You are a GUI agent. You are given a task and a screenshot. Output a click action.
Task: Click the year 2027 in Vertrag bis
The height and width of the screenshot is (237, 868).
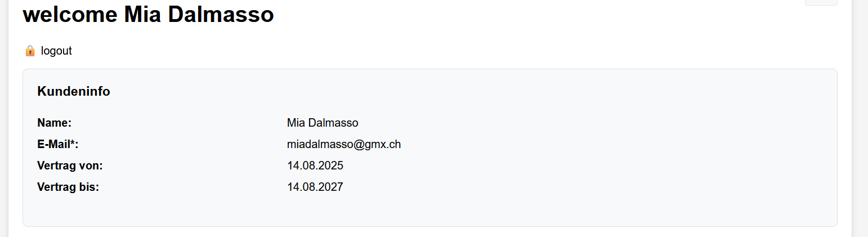pyautogui.click(x=331, y=187)
